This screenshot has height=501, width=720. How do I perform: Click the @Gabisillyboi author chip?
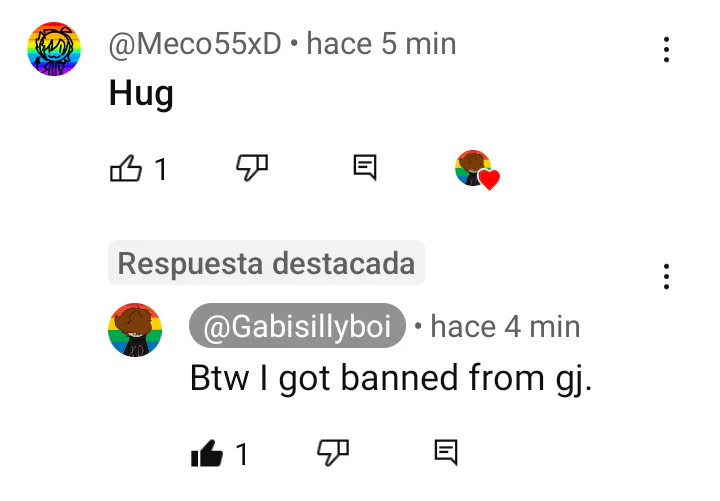click(x=297, y=326)
